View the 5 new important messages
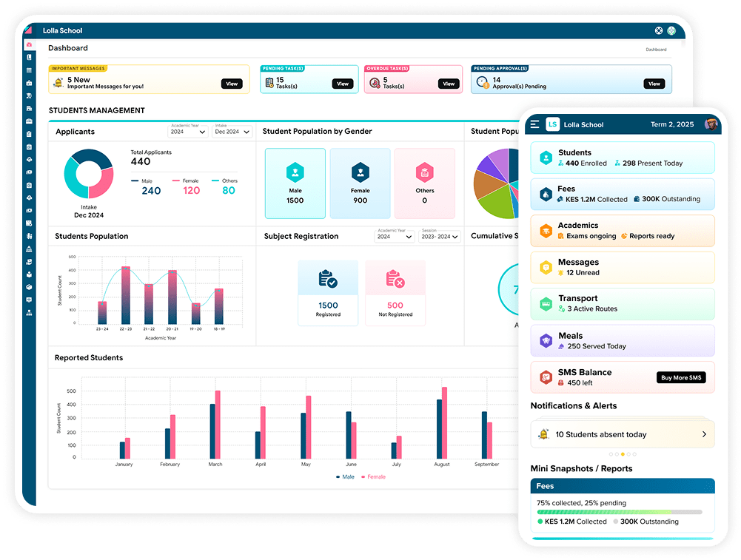Image resolution: width=741 pixels, height=560 pixels. (x=232, y=84)
